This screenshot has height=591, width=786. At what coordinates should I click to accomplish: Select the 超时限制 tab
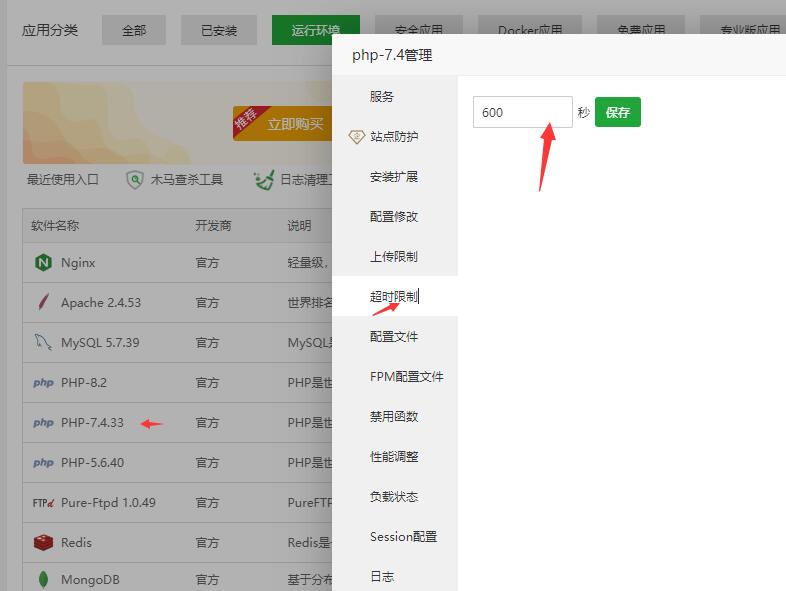(395, 296)
